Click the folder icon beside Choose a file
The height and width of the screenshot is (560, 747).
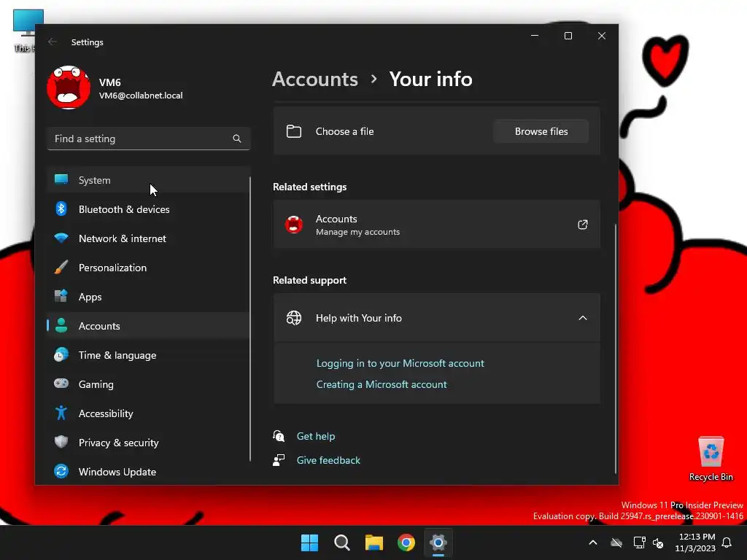(x=293, y=131)
